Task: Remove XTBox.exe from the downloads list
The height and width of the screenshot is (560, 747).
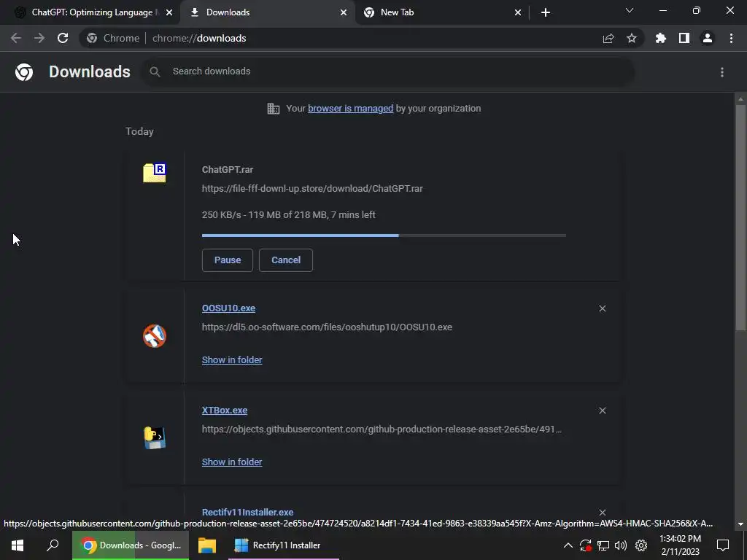Action: tap(603, 411)
